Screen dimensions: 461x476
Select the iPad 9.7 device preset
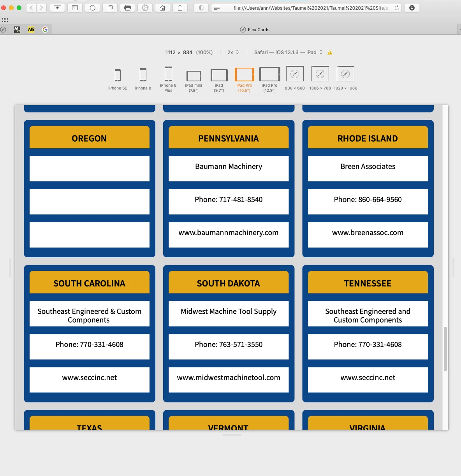pyautogui.click(x=219, y=81)
